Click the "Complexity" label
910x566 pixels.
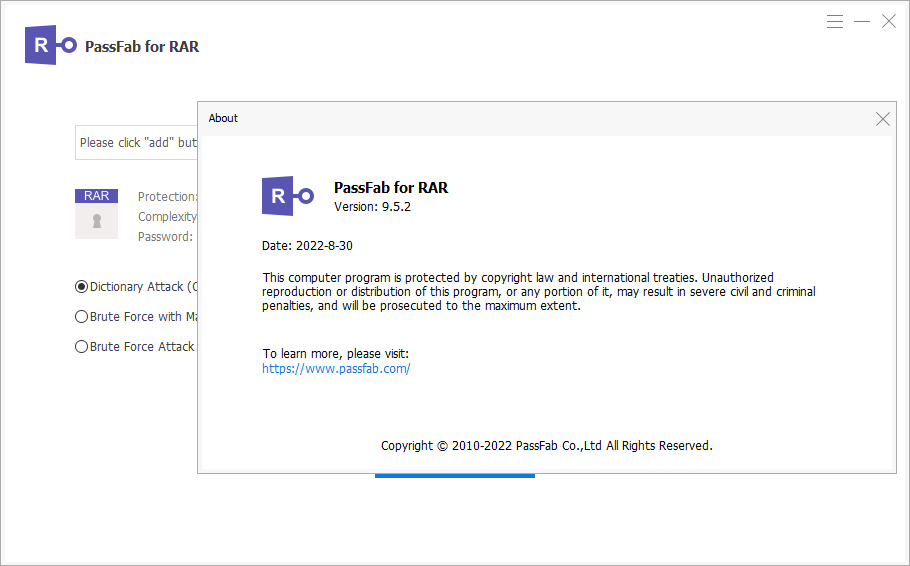coord(168,217)
